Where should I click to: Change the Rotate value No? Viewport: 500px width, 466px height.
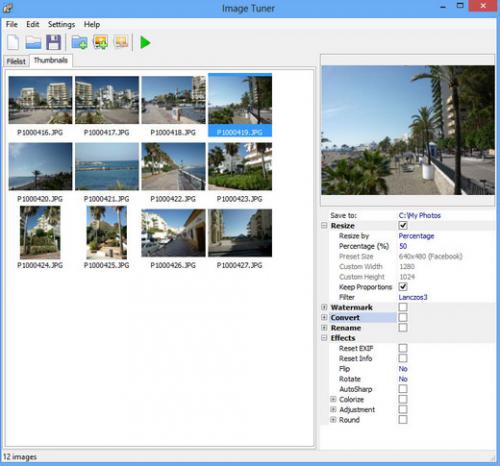403,379
